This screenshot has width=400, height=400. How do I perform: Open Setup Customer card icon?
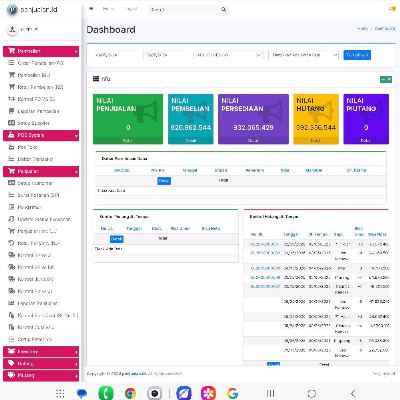pos(11,183)
